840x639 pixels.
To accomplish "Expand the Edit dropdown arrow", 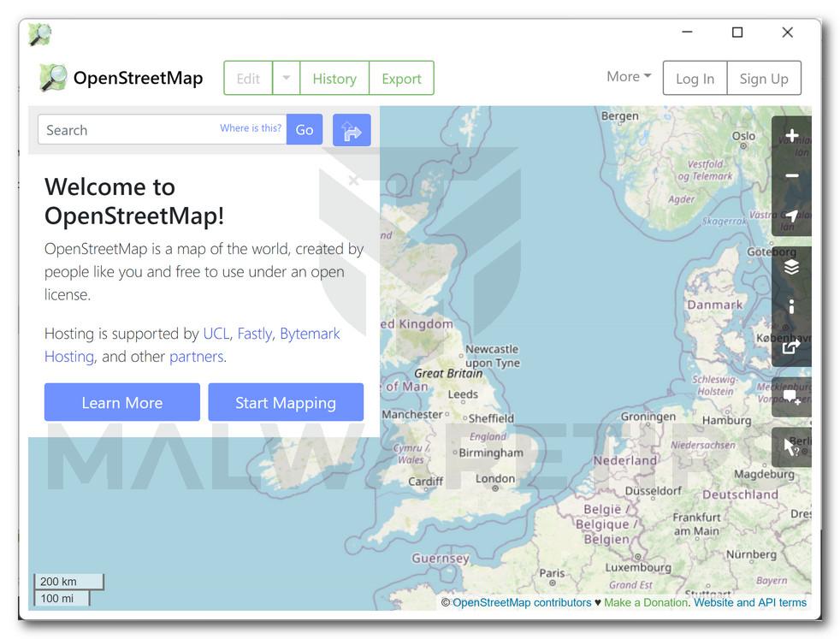I will click(x=286, y=78).
